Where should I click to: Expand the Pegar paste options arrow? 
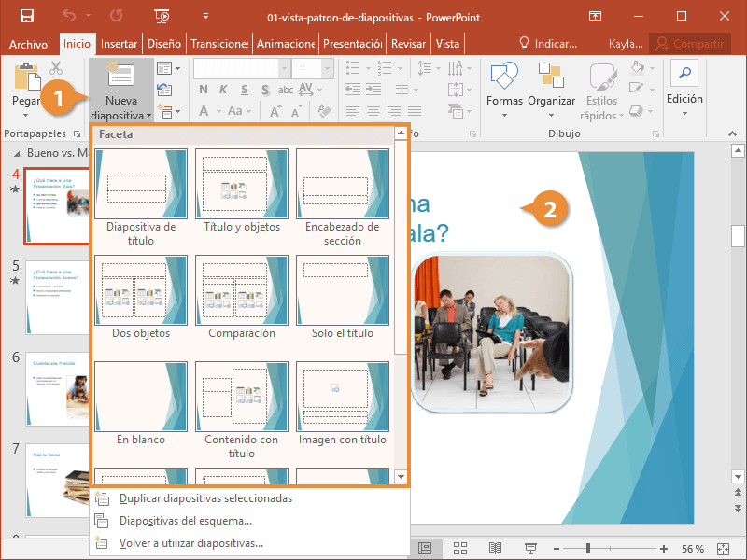[26, 115]
